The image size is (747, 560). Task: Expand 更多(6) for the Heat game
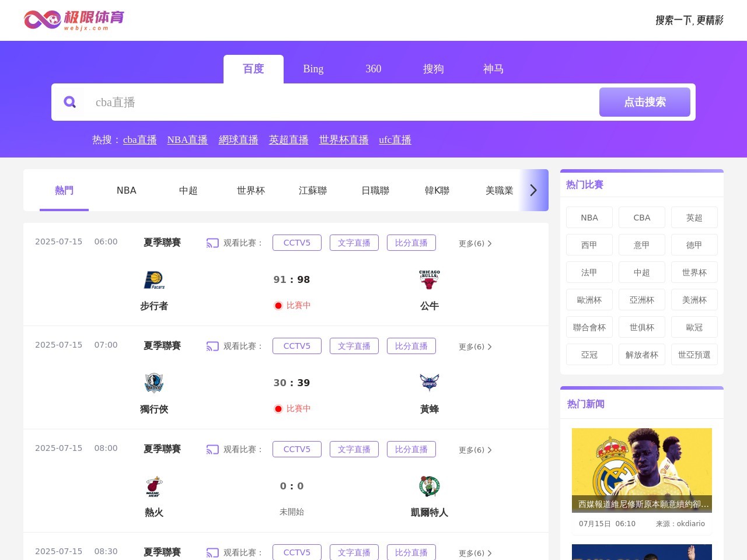(474, 450)
